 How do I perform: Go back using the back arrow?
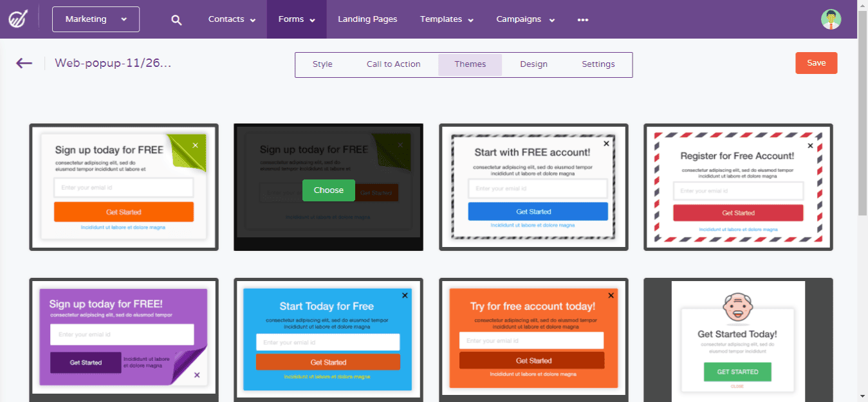[x=24, y=63]
